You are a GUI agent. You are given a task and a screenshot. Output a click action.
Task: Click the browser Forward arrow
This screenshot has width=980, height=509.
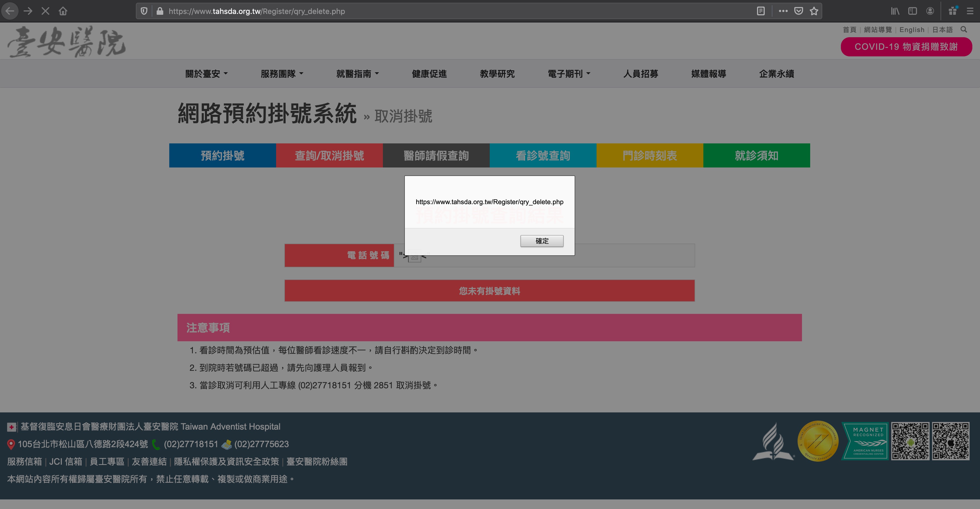(28, 11)
